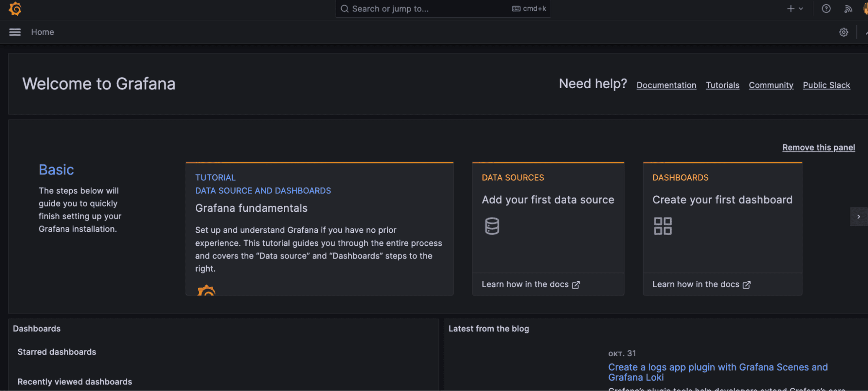Select Starred dashboards
The width and height of the screenshot is (868, 391).
(56, 352)
